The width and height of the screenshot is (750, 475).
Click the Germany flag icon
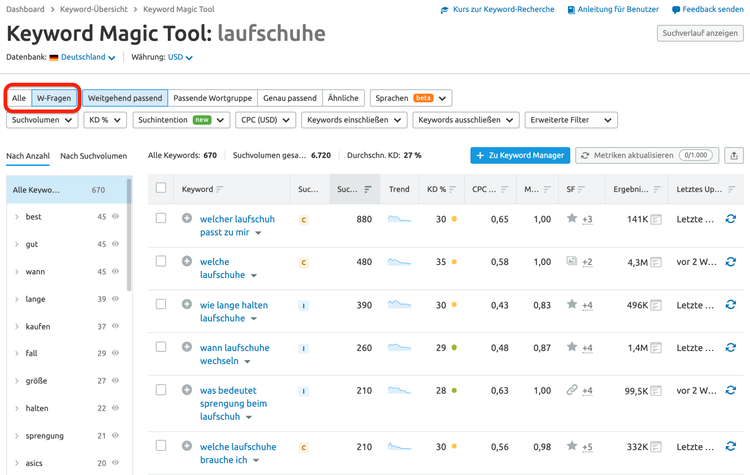point(54,57)
